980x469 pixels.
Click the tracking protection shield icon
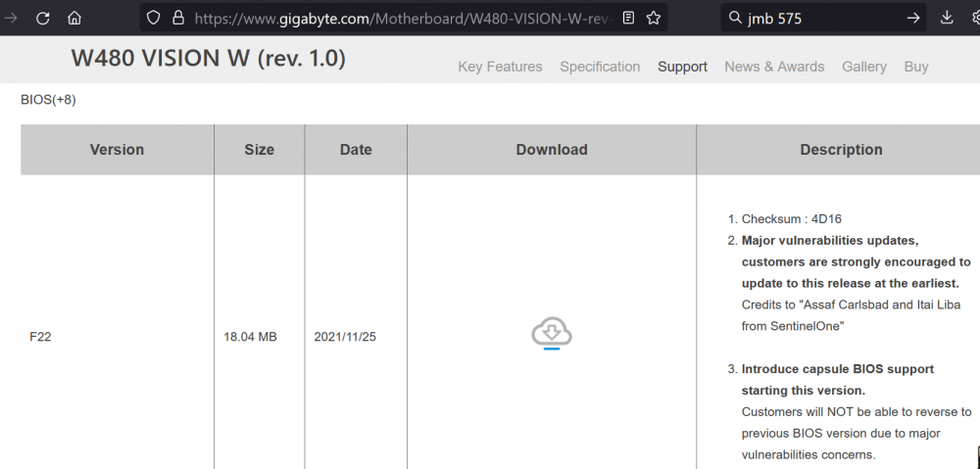click(x=153, y=18)
